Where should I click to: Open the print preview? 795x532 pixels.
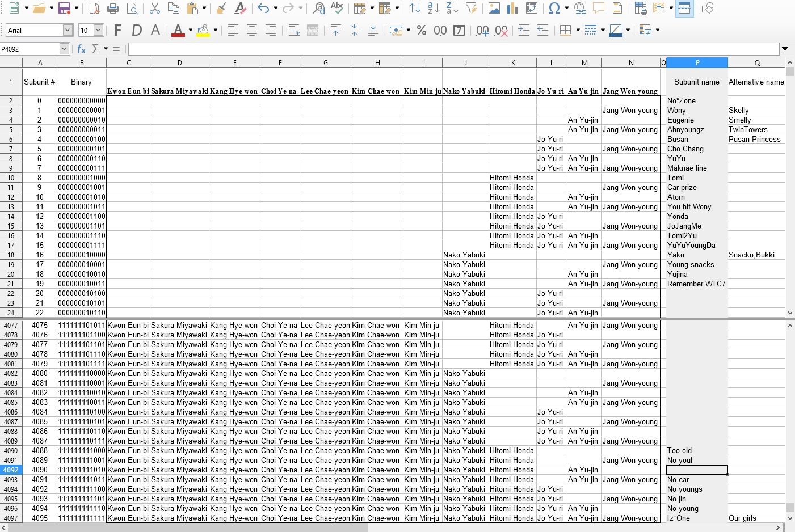click(x=132, y=8)
